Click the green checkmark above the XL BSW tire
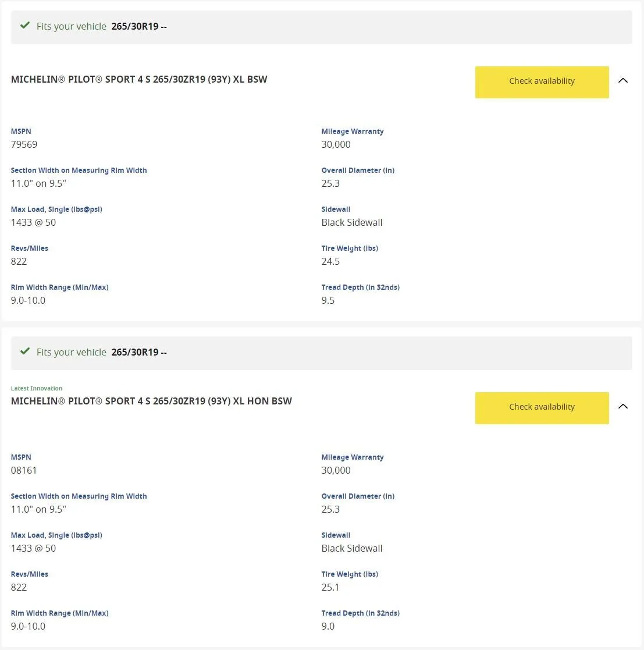The image size is (644, 650). [x=25, y=25]
